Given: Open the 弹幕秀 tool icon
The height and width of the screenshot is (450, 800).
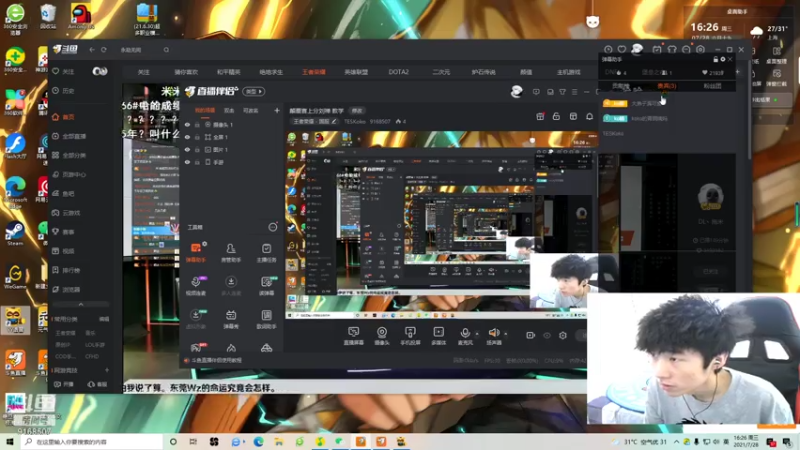Looking at the screenshot, I should coord(231,319).
